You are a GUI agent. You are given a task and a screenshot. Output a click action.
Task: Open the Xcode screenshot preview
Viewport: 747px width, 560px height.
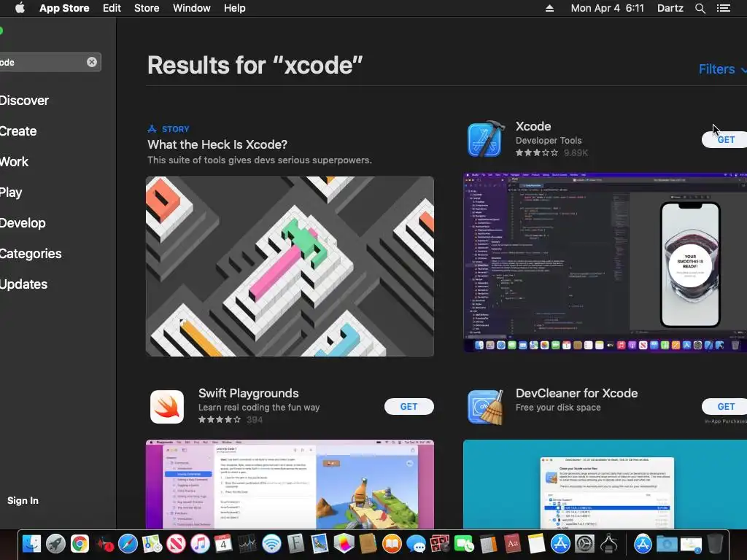pos(605,262)
